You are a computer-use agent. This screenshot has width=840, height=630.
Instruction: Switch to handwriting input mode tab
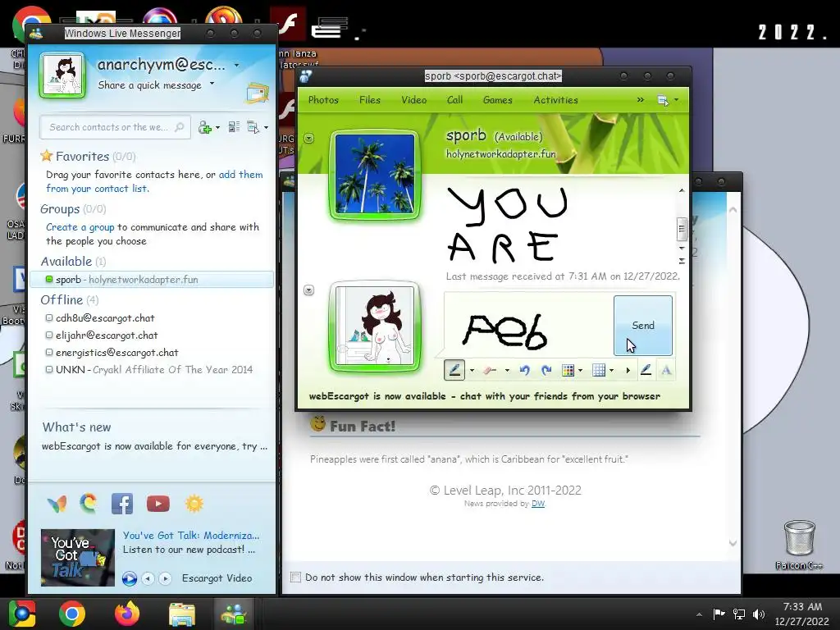click(646, 370)
